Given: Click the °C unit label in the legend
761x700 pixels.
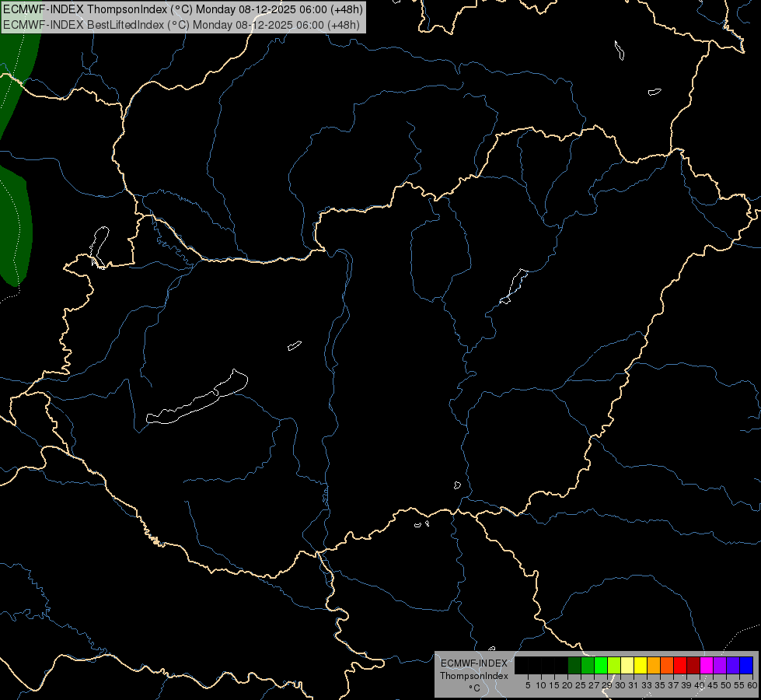Looking at the screenshot, I should click(x=474, y=688).
